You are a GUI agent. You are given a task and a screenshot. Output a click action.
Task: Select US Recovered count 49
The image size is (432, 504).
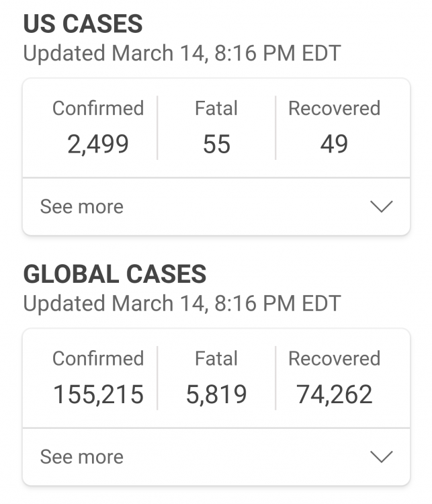[x=335, y=144]
